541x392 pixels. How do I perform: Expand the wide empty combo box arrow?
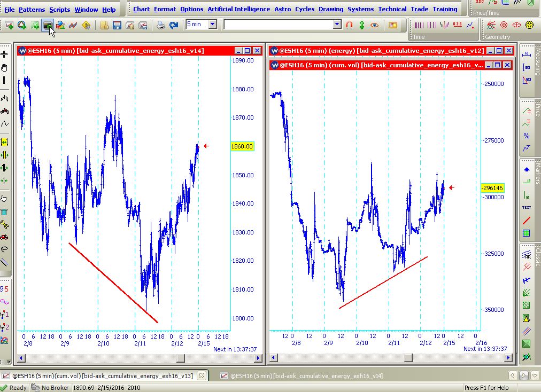coord(337,24)
